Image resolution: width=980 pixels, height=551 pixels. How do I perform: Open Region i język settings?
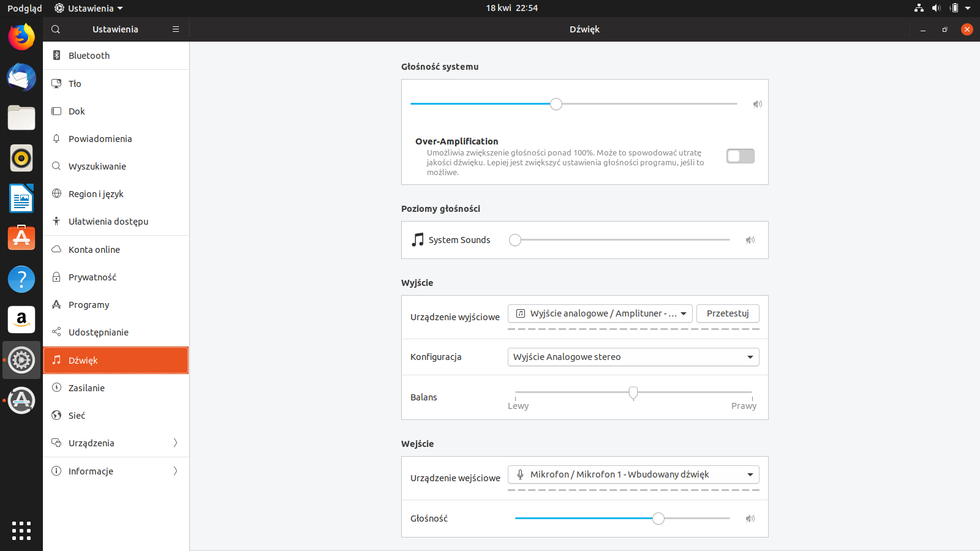pos(116,194)
